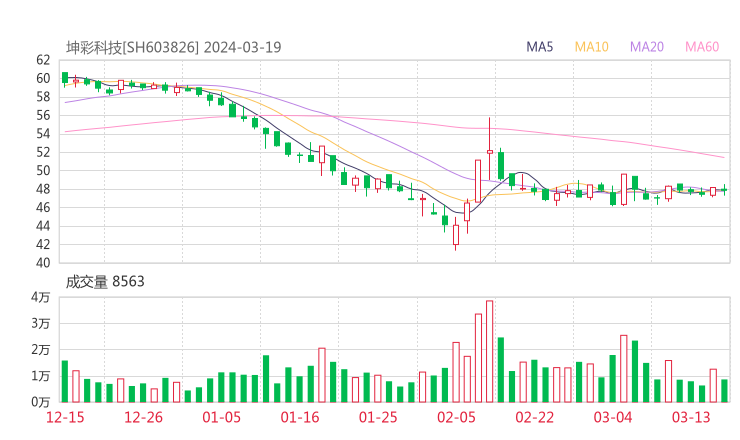Click the 2万 volume axis label
This screenshot has width=740, height=440.
click(x=41, y=350)
